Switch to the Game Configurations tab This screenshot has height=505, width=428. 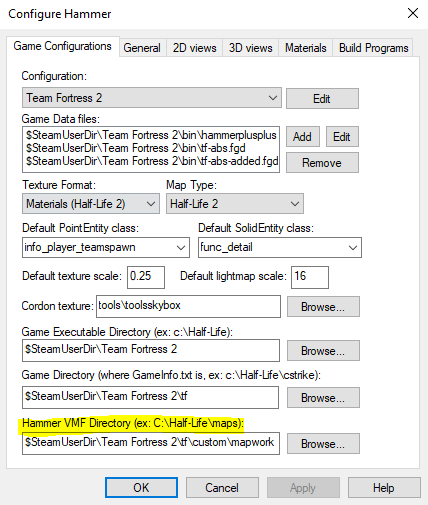(x=63, y=46)
